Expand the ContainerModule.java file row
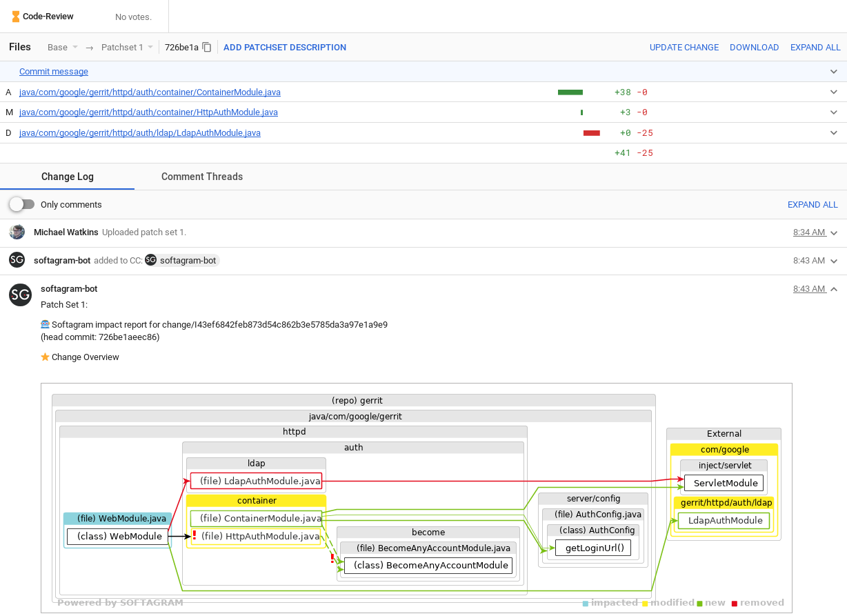The image size is (847, 616). point(833,92)
